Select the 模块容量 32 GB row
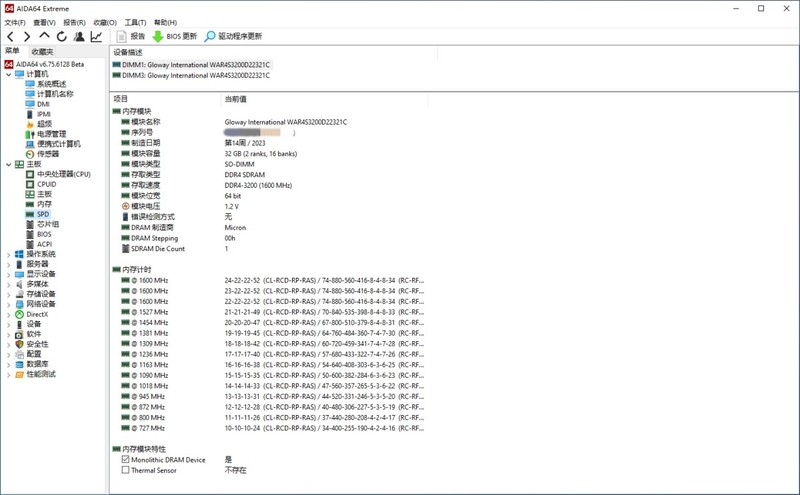 click(210, 154)
